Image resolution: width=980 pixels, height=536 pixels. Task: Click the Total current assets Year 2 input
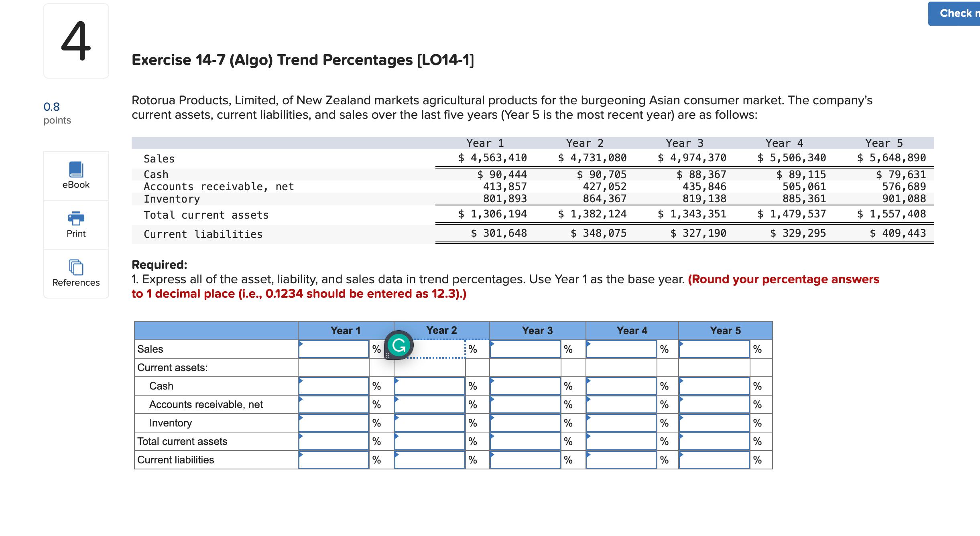click(429, 441)
